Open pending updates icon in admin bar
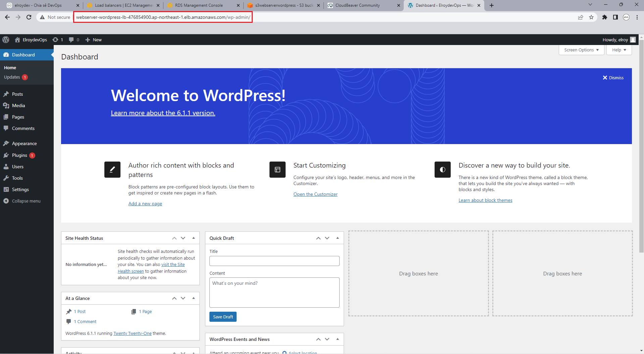 click(x=55, y=40)
